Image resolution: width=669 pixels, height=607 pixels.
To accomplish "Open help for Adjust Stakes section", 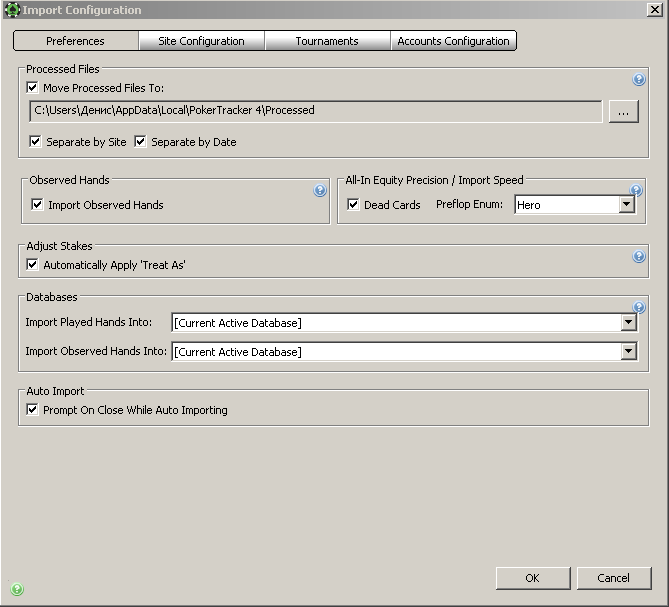I will point(638,256).
